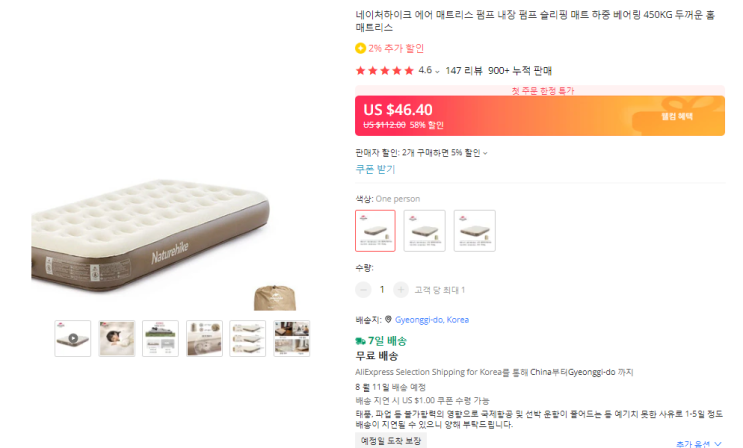This screenshot has height=448, width=743.
Task: Change shipping destination Gyeonggi-do, Korea
Action: [x=433, y=320]
